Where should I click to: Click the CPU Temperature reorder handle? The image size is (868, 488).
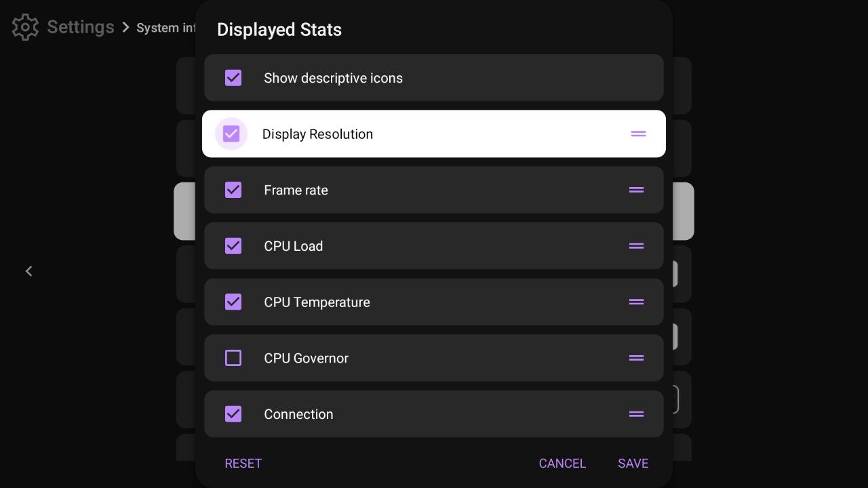tap(636, 302)
